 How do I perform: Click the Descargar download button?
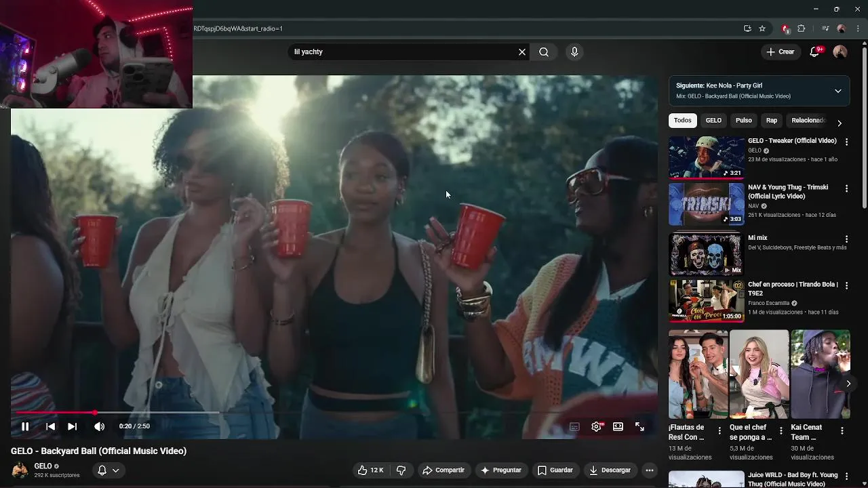coord(610,470)
